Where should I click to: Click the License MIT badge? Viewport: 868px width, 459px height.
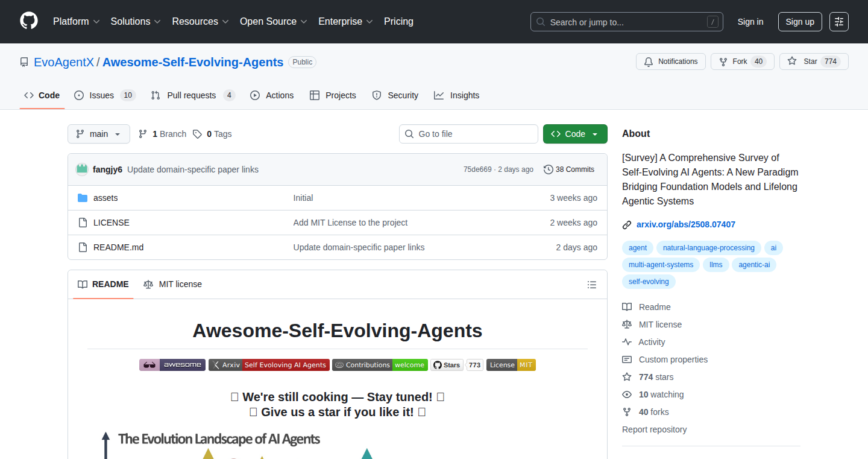pyautogui.click(x=511, y=365)
